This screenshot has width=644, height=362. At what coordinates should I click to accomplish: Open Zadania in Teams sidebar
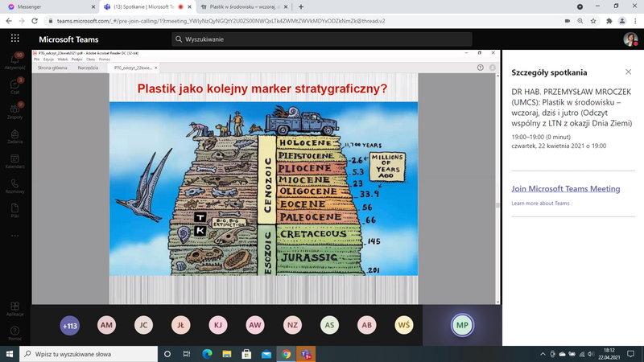coord(14,136)
